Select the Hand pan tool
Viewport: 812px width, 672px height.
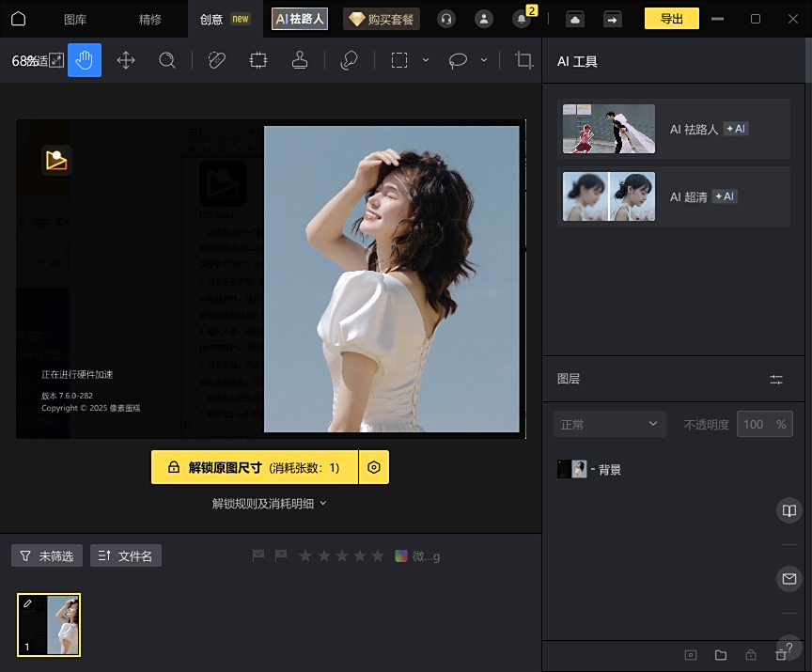pyautogui.click(x=85, y=60)
